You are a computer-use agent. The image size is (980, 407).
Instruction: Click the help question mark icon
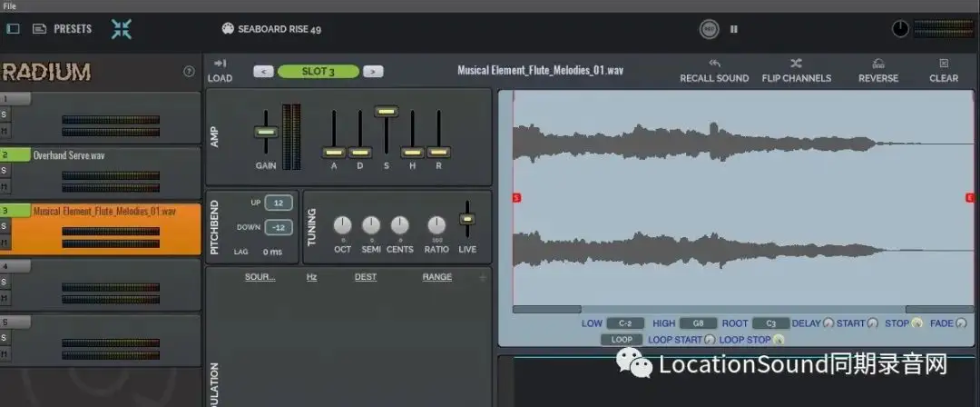189,72
